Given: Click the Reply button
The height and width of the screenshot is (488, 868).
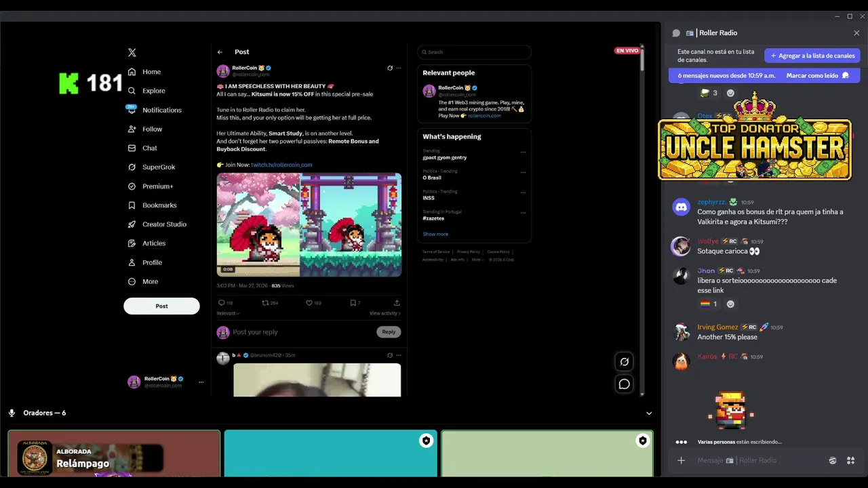Looking at the screenshot, I should point(389,331).
